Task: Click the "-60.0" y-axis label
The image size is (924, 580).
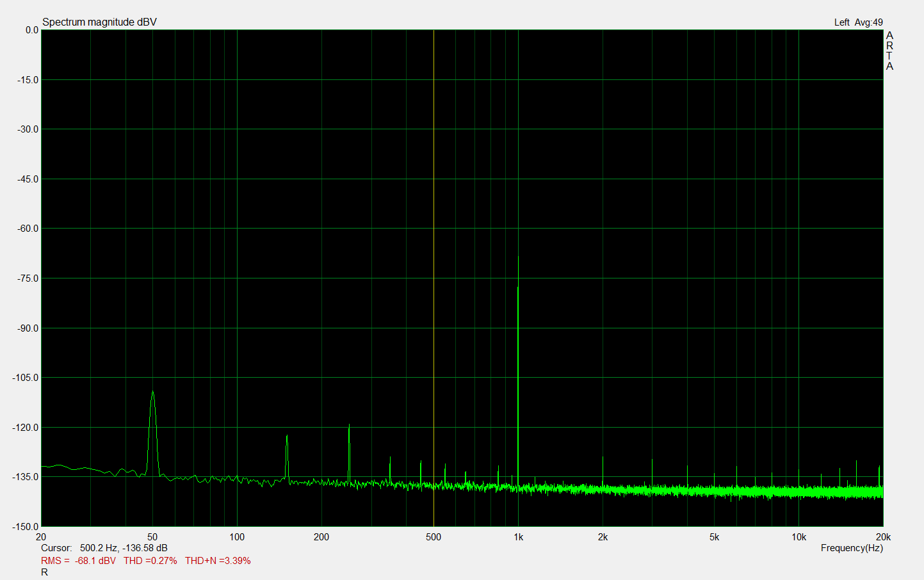Action: click(x=28, y=229)
